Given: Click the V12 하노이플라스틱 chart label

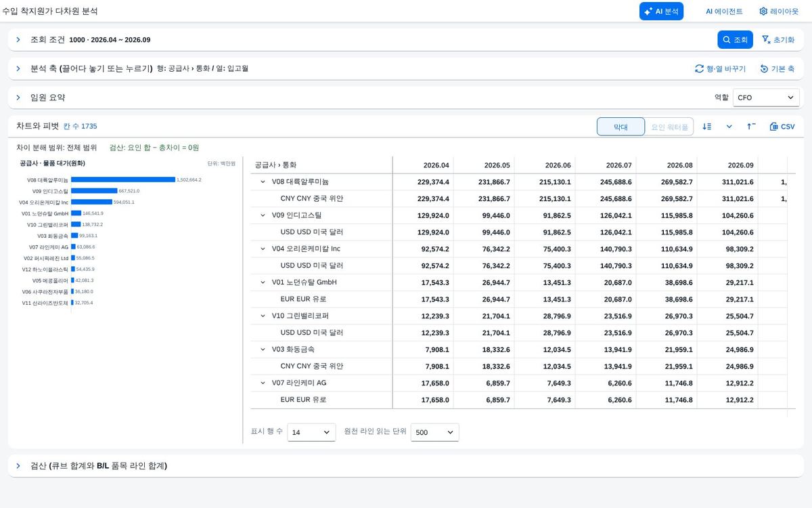Looking at the screenshot, I should pos(45,269).
